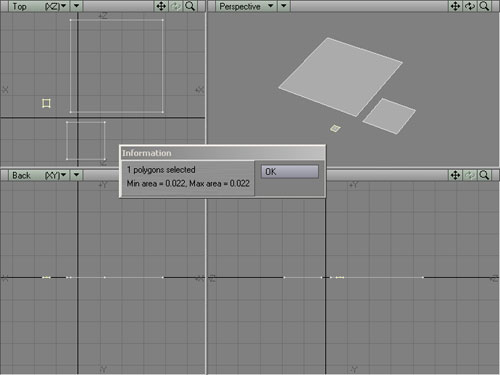Click the '1 polygons selected' text
The image size is (500, 375).
161,170
